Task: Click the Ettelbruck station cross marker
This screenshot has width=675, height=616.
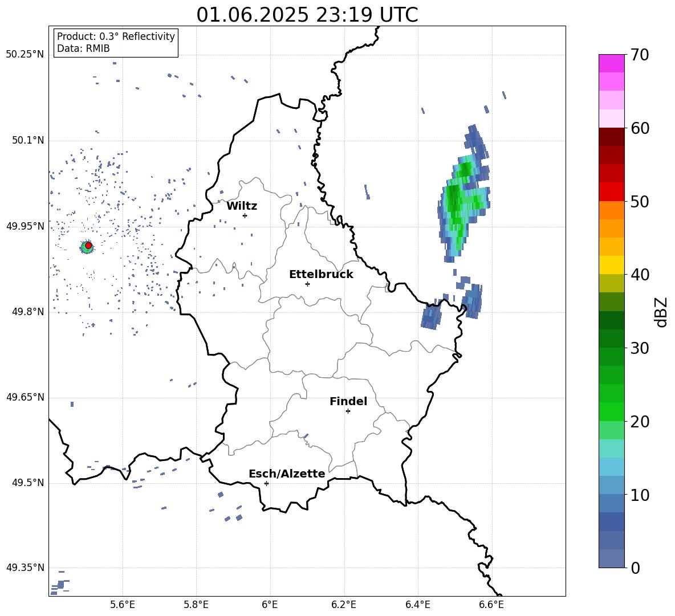Action: 307,284
